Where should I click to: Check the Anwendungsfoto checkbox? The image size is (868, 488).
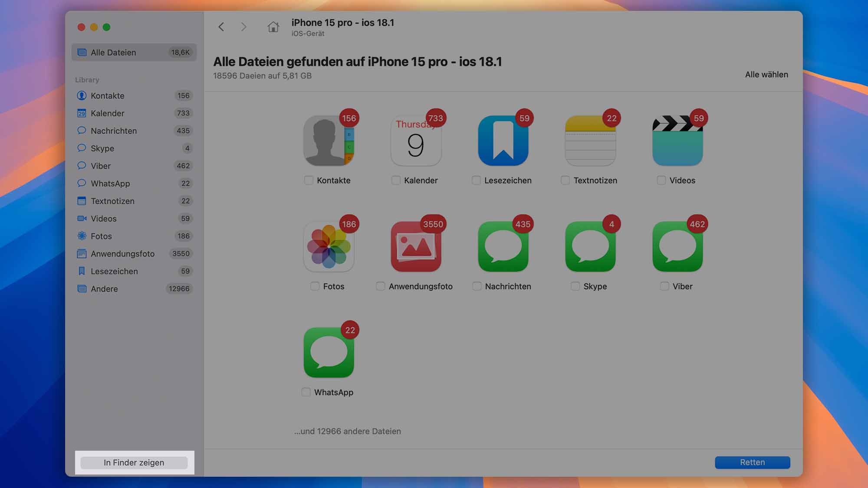tap(380, 286)
